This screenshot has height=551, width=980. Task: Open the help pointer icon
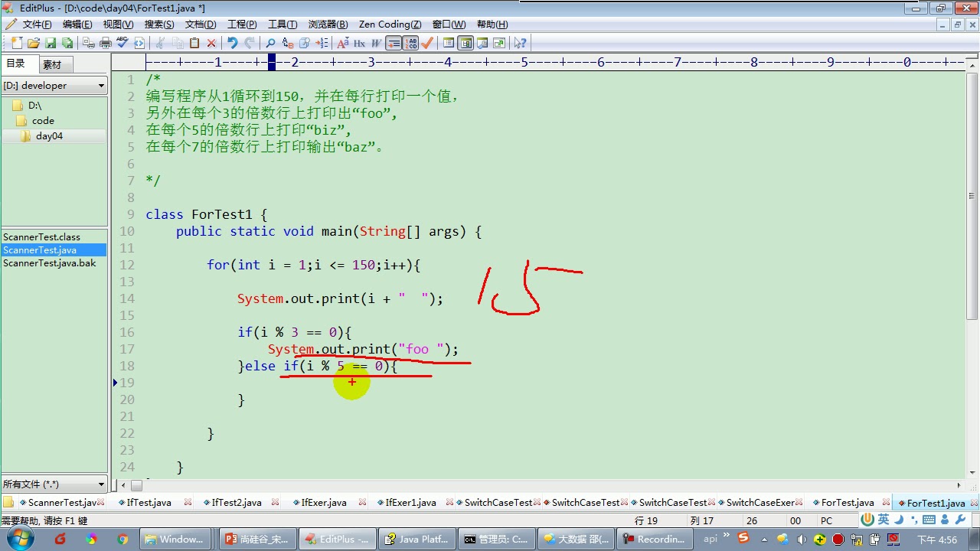pyautogui.click(x=520, y=43)
